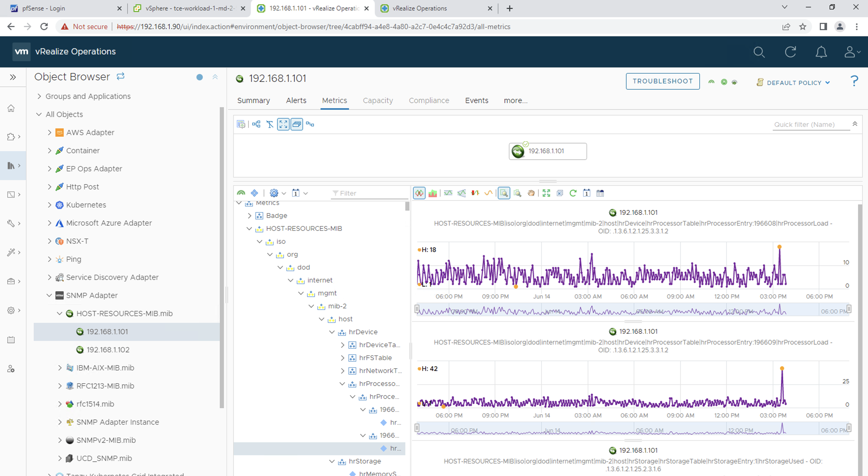
Task: Toggle the stacked windows icon in relationship toolbar
Action: (x=296, y=124)
